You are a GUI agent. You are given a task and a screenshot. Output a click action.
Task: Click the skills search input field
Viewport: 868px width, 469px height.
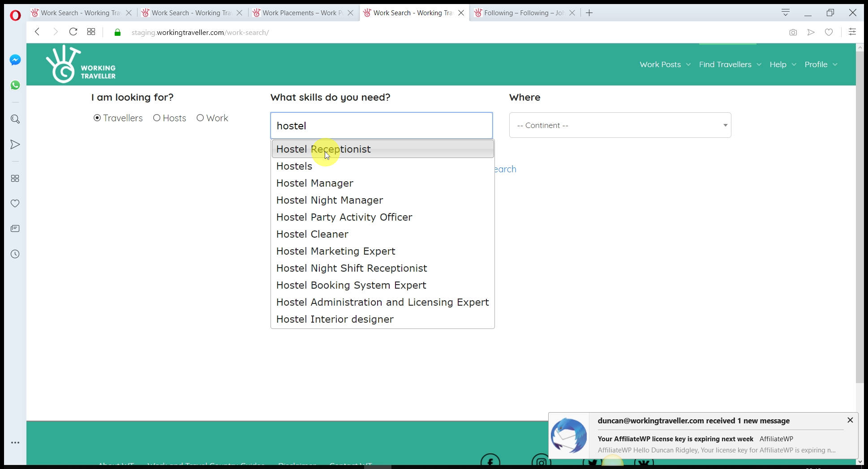[382, 126]
